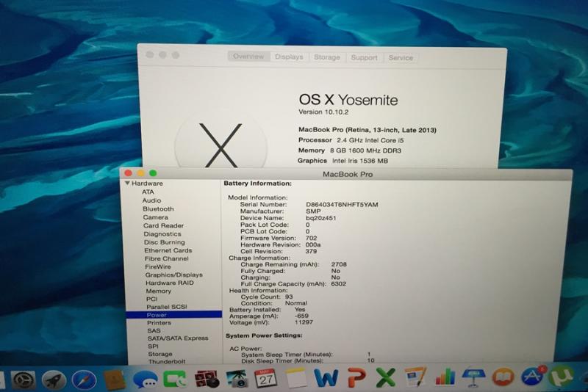Launch Launchpad rocket icon in Dock

pos(54,380)
